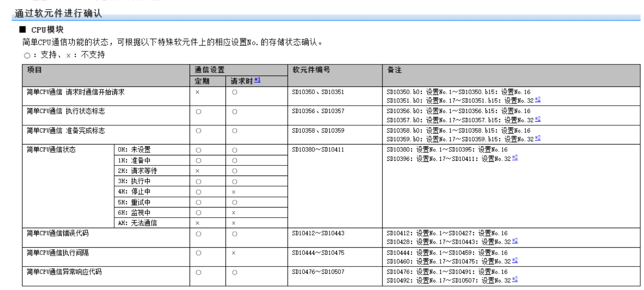The height and width of the screenshot is (290, 644).
Task: Open footnote *2 after SD10357.b15 remark
Action: pyautogui.click(x=537, y=119)
